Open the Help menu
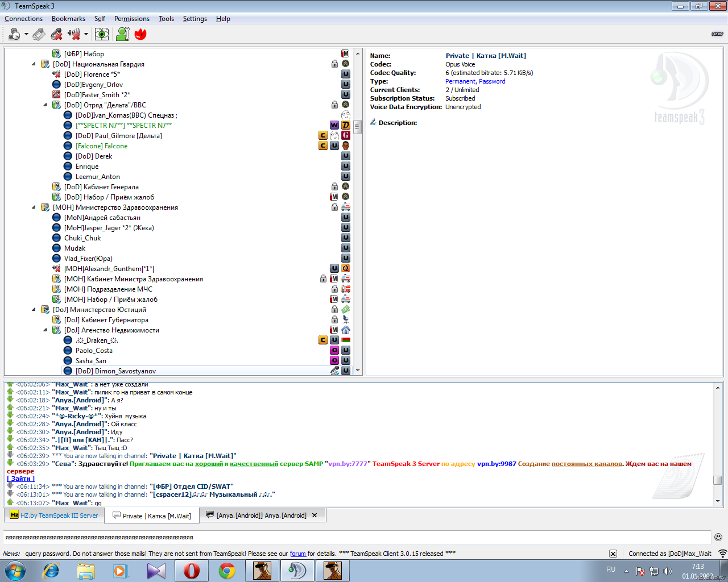 (223, 19)
